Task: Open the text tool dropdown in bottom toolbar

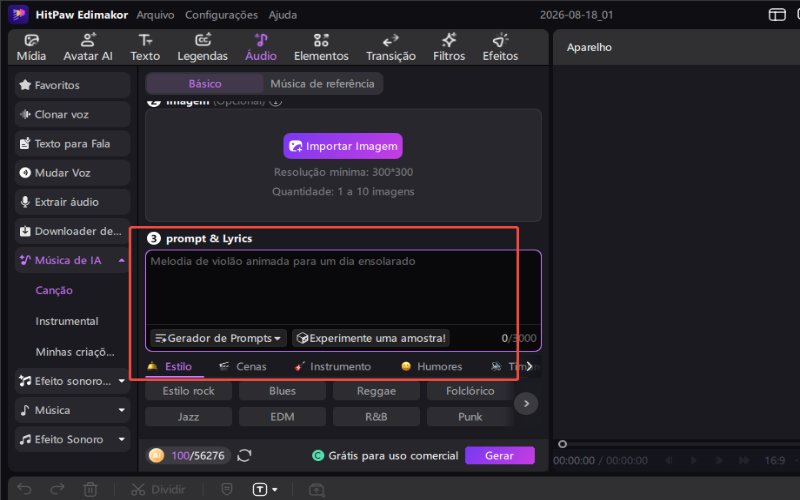Action: [274, 489]
